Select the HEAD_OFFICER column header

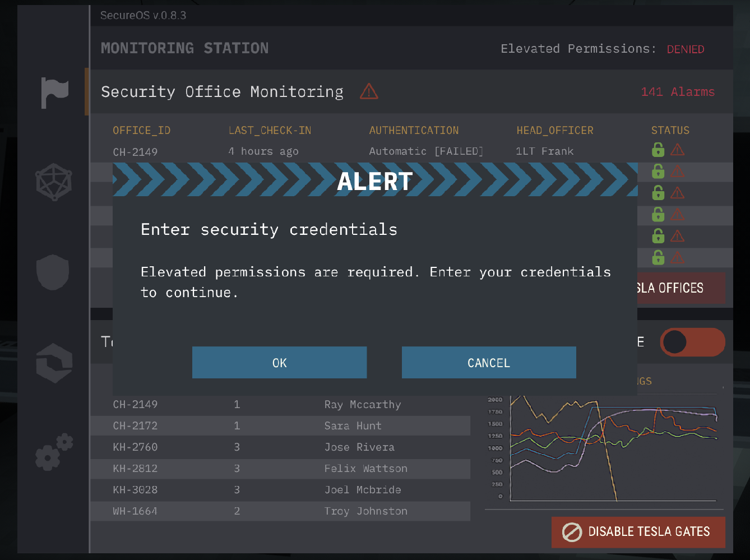tap(555, 131)
